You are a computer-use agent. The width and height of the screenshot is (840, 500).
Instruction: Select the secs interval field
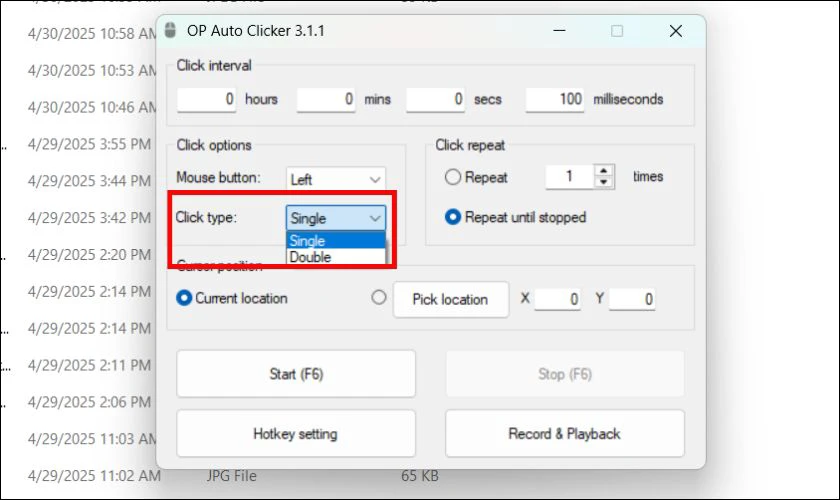coord(436,99)
